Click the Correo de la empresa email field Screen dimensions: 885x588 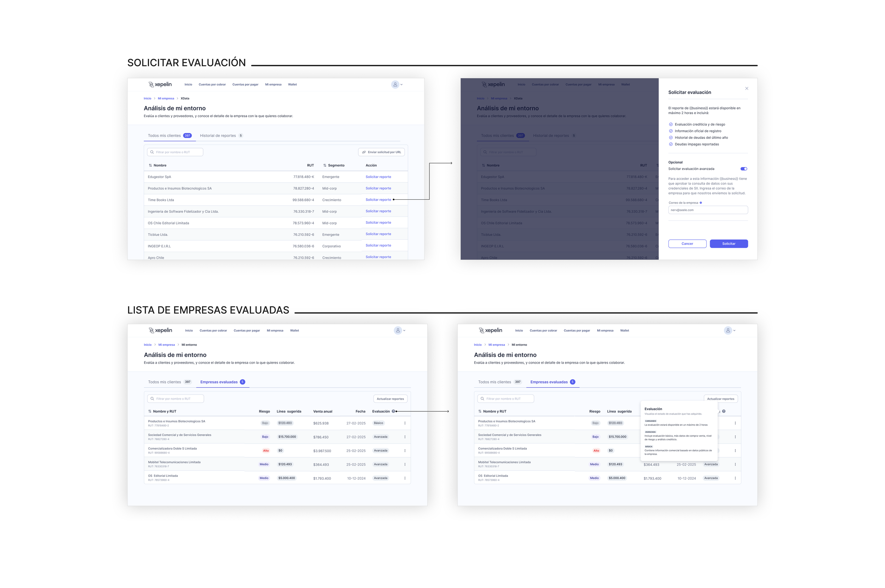click(708, 210)
